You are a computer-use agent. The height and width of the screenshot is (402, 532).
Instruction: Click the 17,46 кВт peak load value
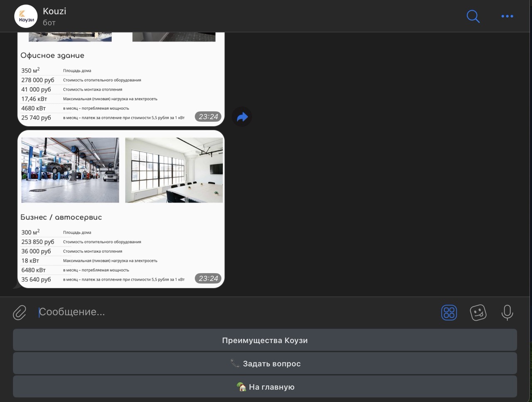pyautogui.click(x=34, y=99)
